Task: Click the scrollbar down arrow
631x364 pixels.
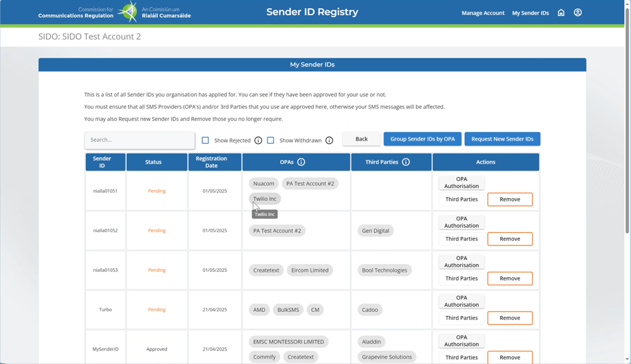Action: pos(627,360)
